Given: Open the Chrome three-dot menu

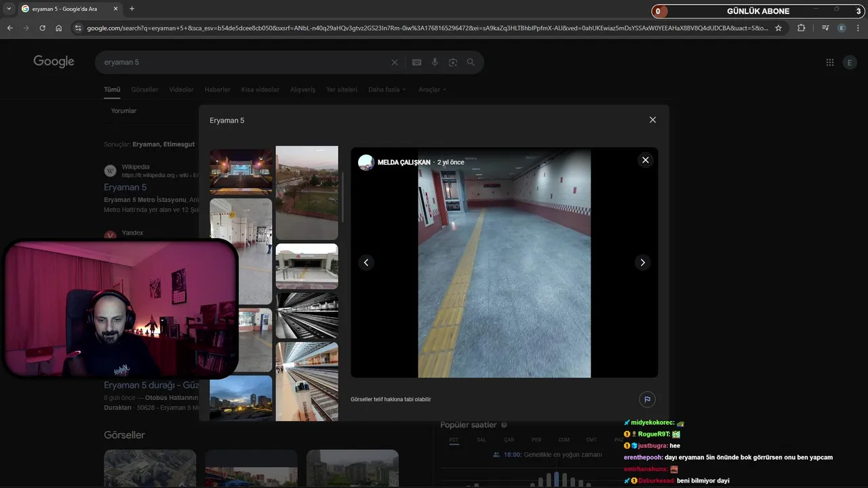Looking at the screenshot, I should [x=859, y=28].
